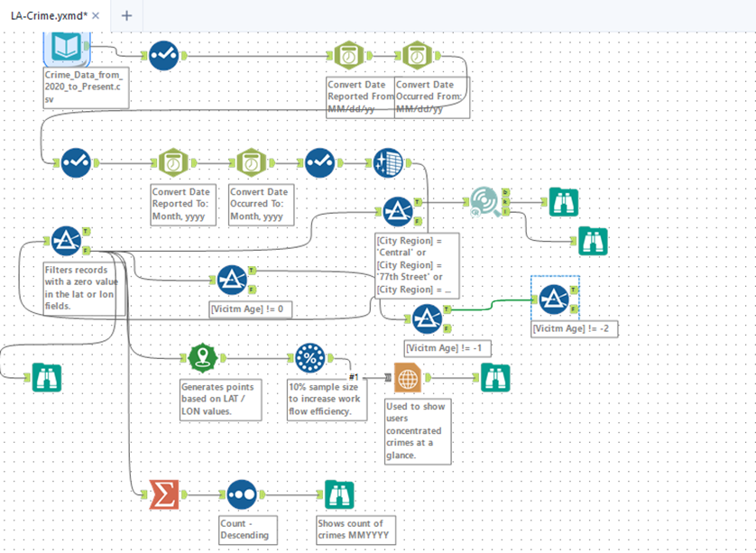This screenshot has height=553, width=756.
Task: Select the Filter with City Region conditions
Action: pos(397,210)
